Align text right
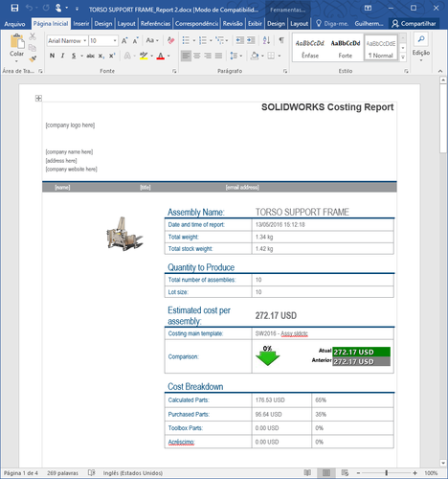 [x=208, y=56]
